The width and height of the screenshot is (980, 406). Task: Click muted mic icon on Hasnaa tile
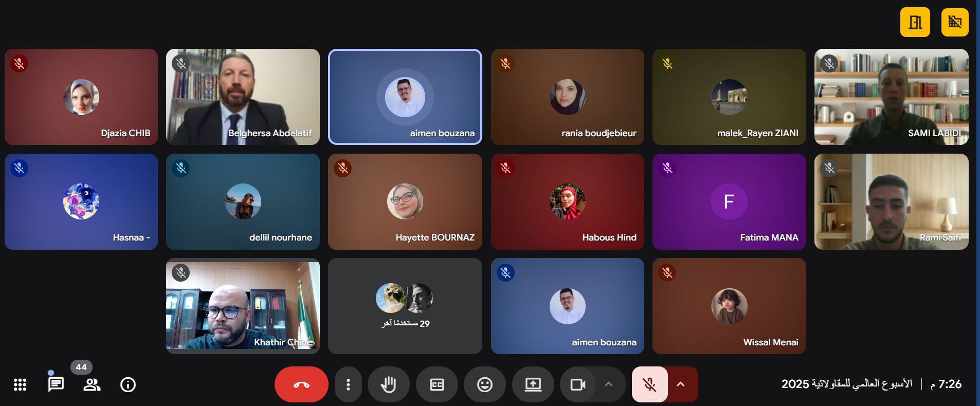[x=20, y=168]
